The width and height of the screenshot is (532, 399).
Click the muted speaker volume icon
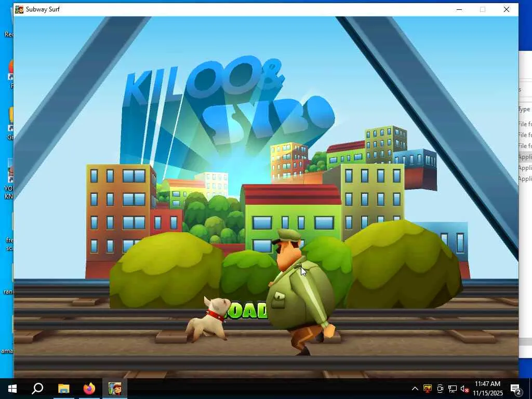(464, 389)
